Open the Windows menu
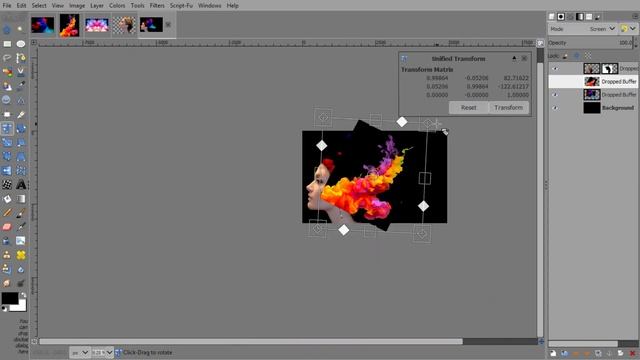The height and width of the screenshot is (360, 640). point(209,6)
